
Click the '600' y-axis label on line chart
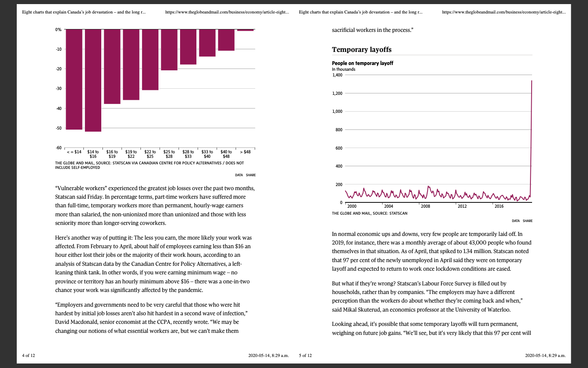(339, 148)
